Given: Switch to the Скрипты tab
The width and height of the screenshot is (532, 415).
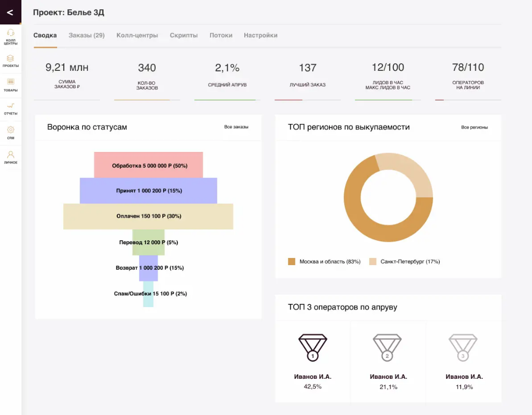Looking at the screenshot, I should click(184, 35).
